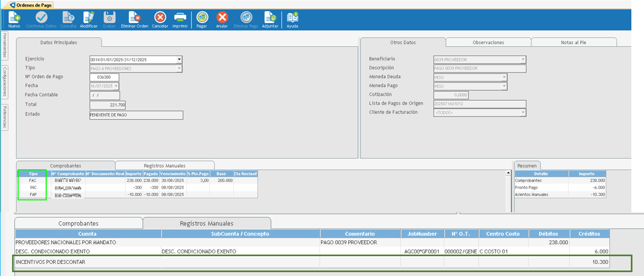Click the Anular red X icon
The width and height of the screenshot is (644, 276).
click(x=222, y=18)
